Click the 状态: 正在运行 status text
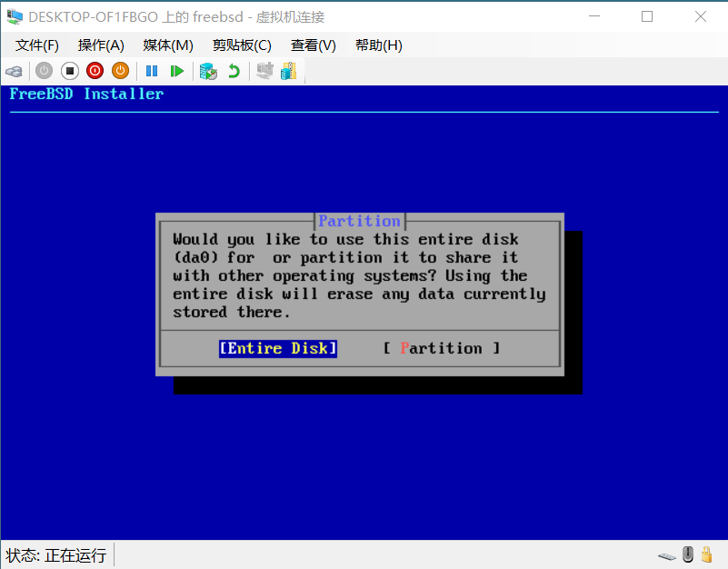728x569 pixels. (55, 555)
